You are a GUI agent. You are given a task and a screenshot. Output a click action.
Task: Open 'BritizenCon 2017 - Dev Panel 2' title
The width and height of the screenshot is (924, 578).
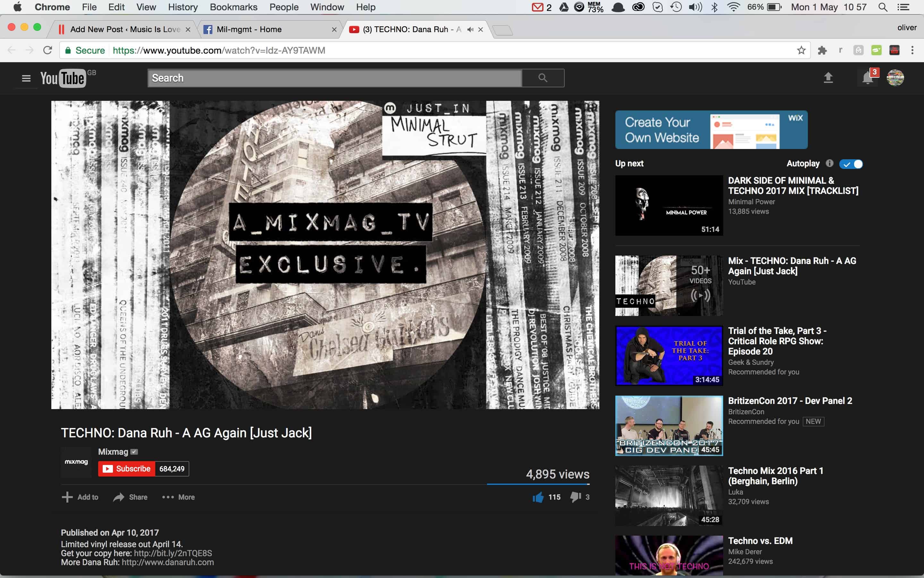pos(790,401)
